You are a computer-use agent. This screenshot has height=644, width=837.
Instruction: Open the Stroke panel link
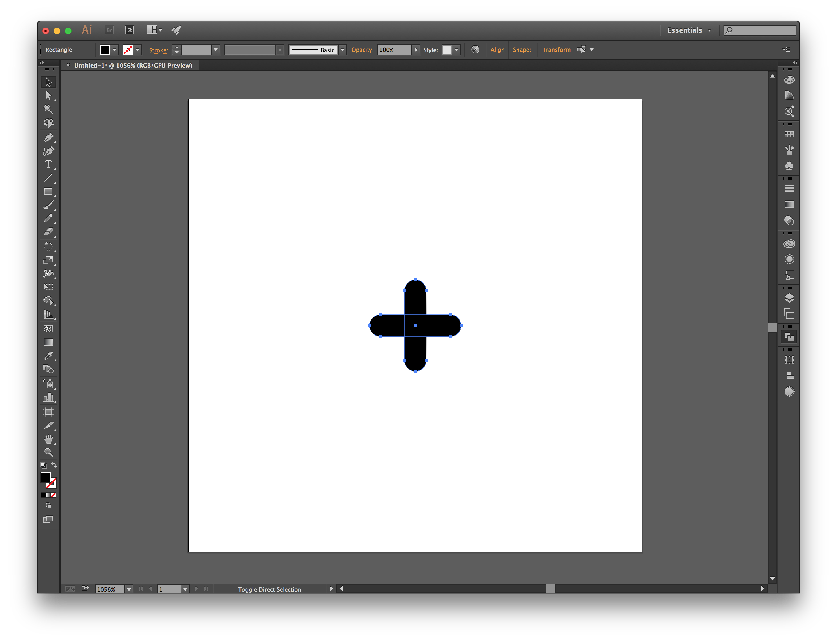click(x=158, y=50)
